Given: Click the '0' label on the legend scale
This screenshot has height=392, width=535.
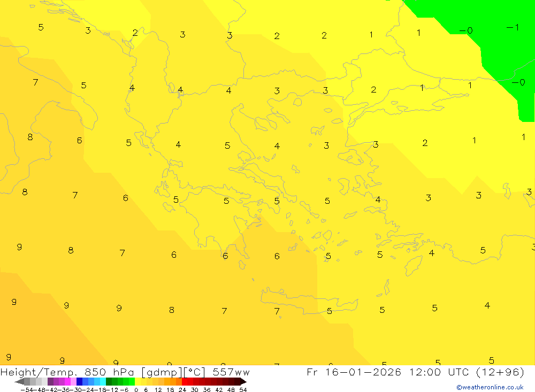Looking at the screenshot, I should (136, 390).
